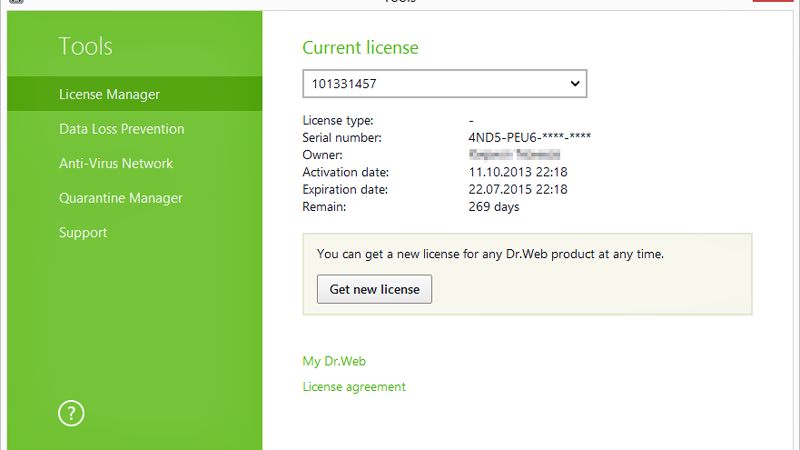This screenshot has width=800, height=450.
Task: Click the Serial number label
Action: click(x=342, y=137)
